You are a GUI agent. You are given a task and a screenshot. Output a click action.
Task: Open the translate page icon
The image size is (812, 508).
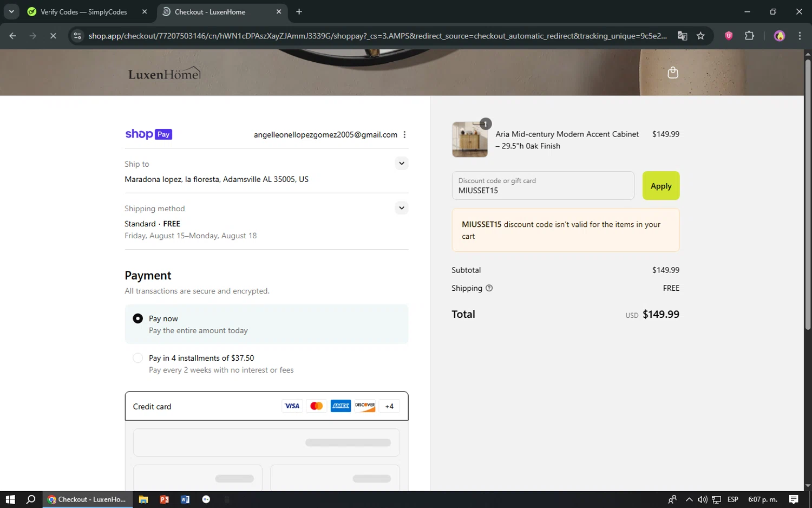pos(682,36)
